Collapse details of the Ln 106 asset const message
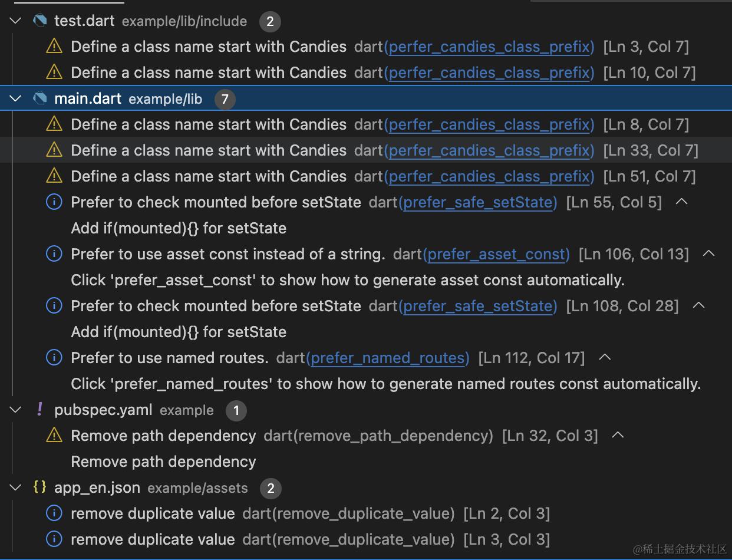Viewport: 732px width, 560px height. click(x=708, y=254)
